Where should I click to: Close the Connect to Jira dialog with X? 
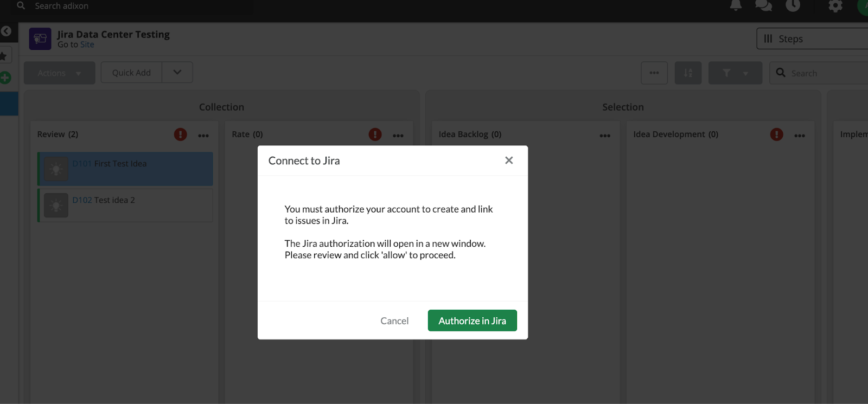tap(509, 161)
